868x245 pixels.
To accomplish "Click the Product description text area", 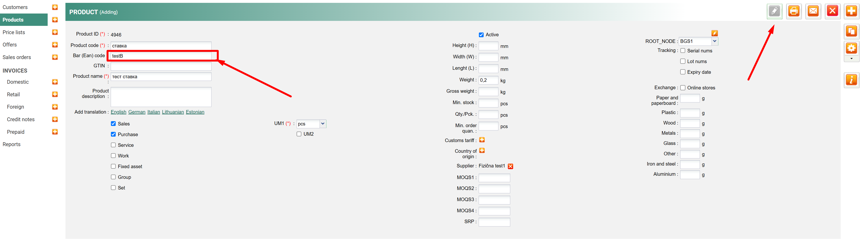I will point(161,97).
